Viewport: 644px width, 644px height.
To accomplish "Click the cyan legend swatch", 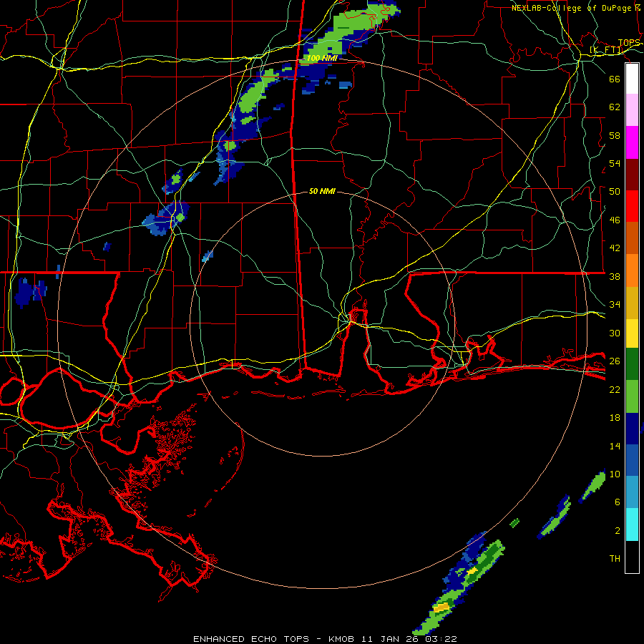I will (x=632, y=525).
